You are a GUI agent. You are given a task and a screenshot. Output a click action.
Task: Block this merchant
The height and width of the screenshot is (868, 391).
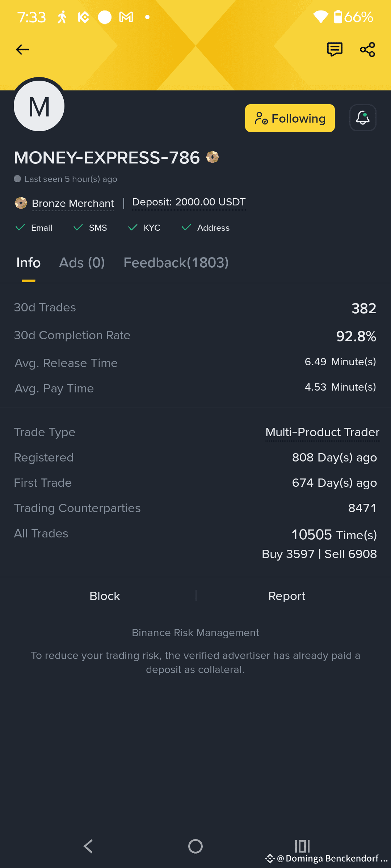(105, 596)
